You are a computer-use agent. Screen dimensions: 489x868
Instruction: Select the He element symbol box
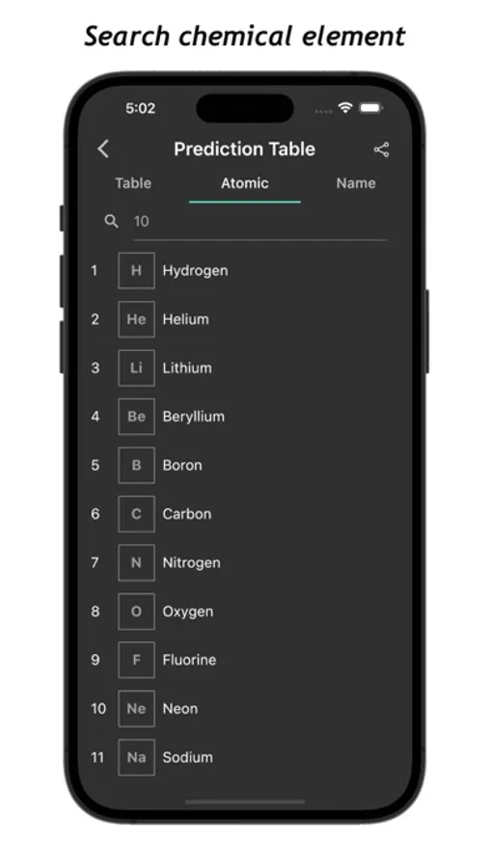click(136, 319)
